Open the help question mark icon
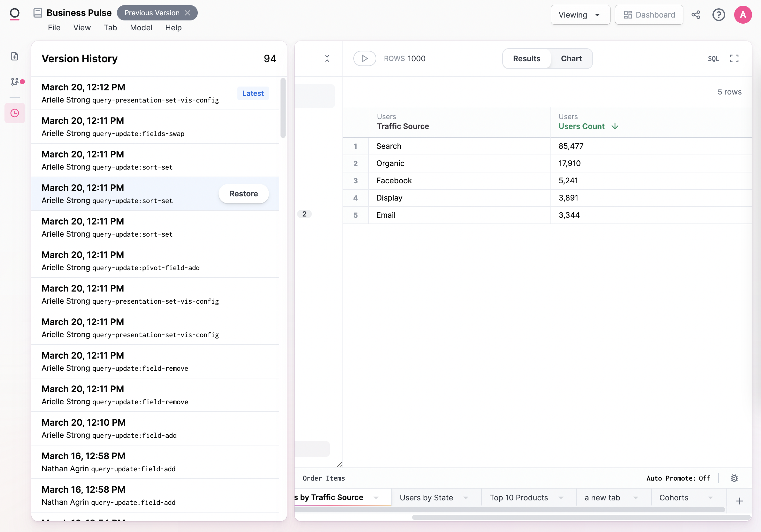Image resolution: width=761 pixels, height=532 pixels. [x=718, y=15]
